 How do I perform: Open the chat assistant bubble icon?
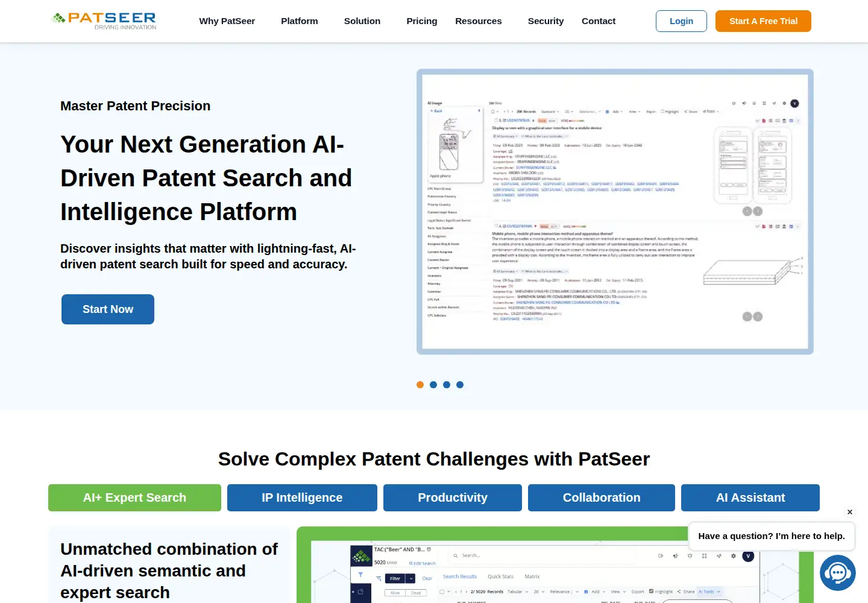838,573
